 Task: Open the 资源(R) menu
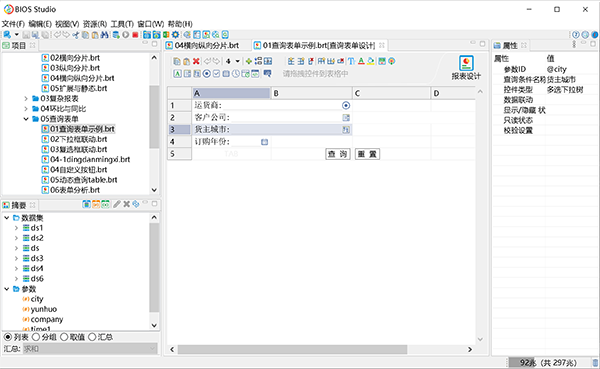95,24
